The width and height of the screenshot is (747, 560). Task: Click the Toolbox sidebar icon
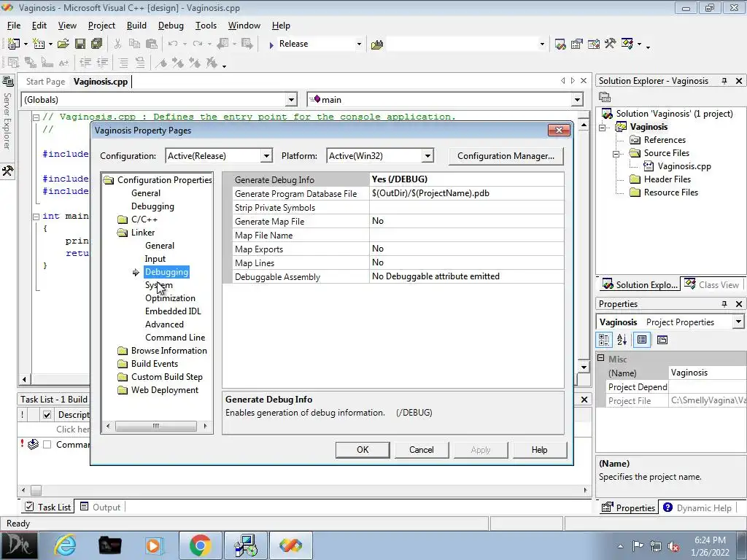pos(7,171)
